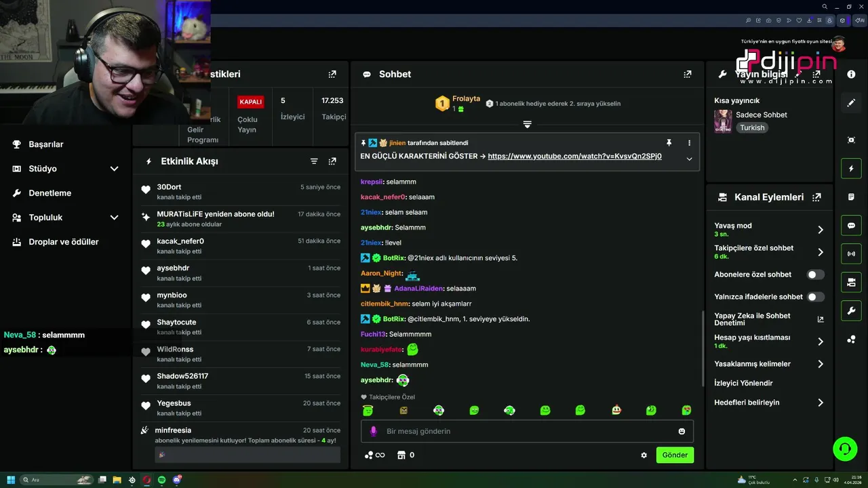Pop out the Etkinlik Akışı panel
This screenshot has height=488, width=868.
tap(332, 161)
